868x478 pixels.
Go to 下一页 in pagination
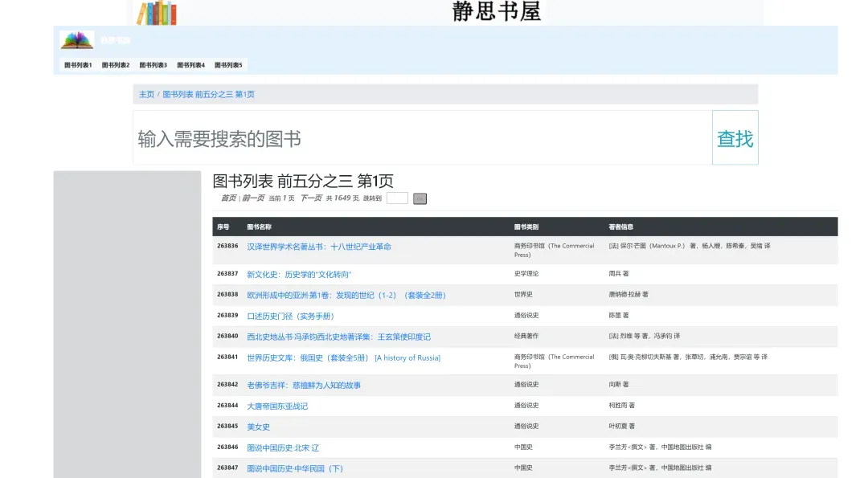pos(310,198)
